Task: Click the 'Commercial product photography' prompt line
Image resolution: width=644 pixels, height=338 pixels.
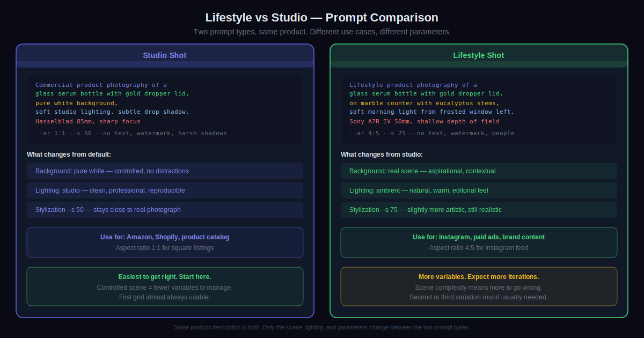Action: click(x=101, y=85)
